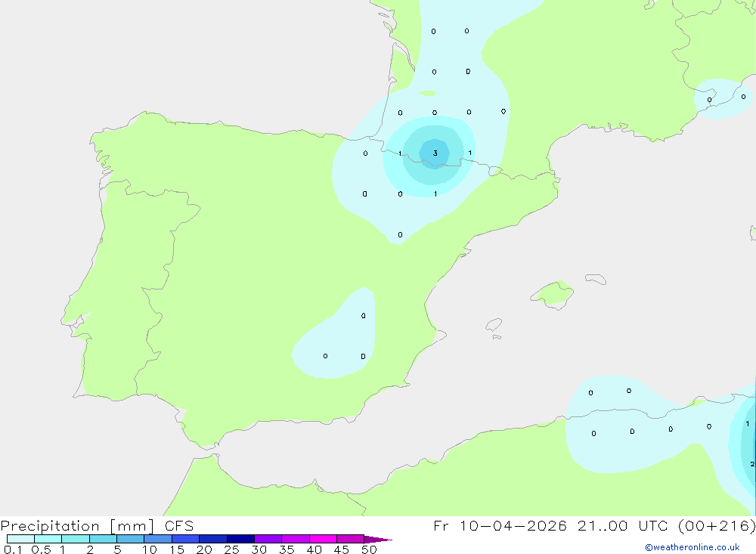Open the ©weatheronline.co.uk link
The height and width of the screenshot is (554, 756).
(692, 547)
